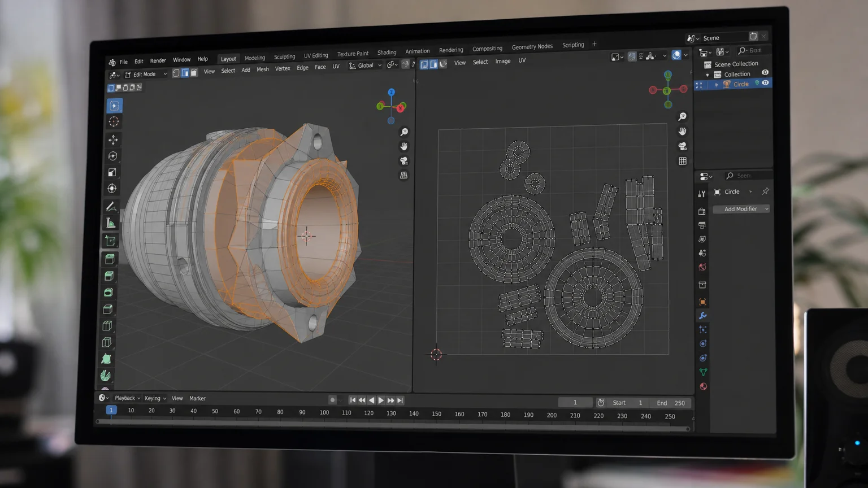Open the Material properties tab
Screen dimensions: 868x488
point(704,387)
